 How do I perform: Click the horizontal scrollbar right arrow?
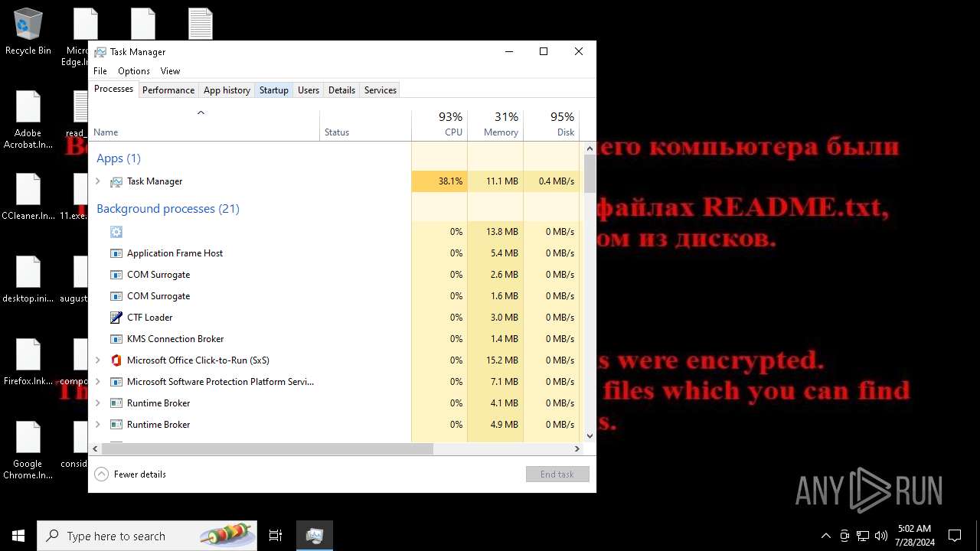point(577,449)
